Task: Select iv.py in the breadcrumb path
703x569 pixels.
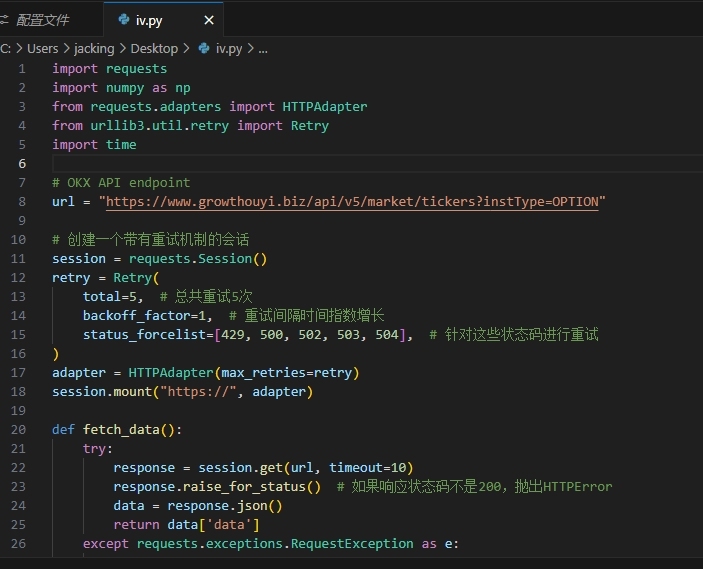Action: click(229, 48)
